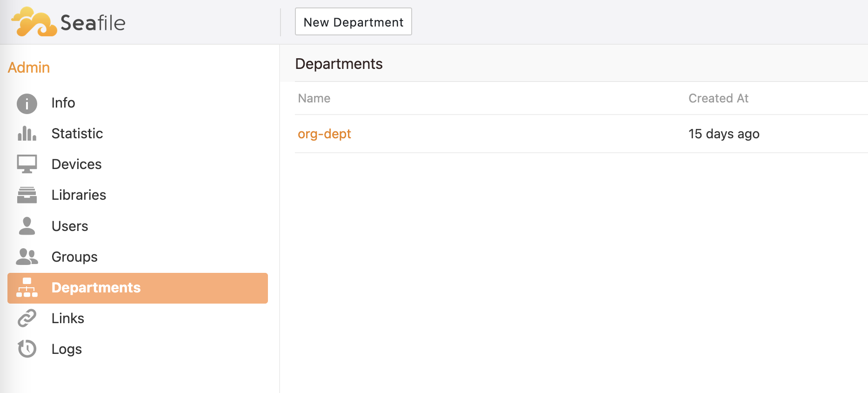
Task: Click the Devices monitor icon
Action: (x=27, y=164)
